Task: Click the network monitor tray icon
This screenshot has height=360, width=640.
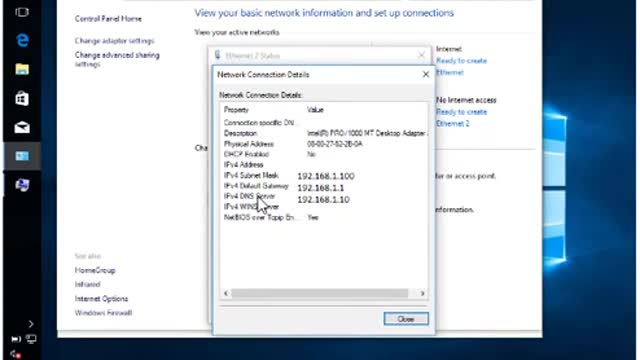Action: 31,339
